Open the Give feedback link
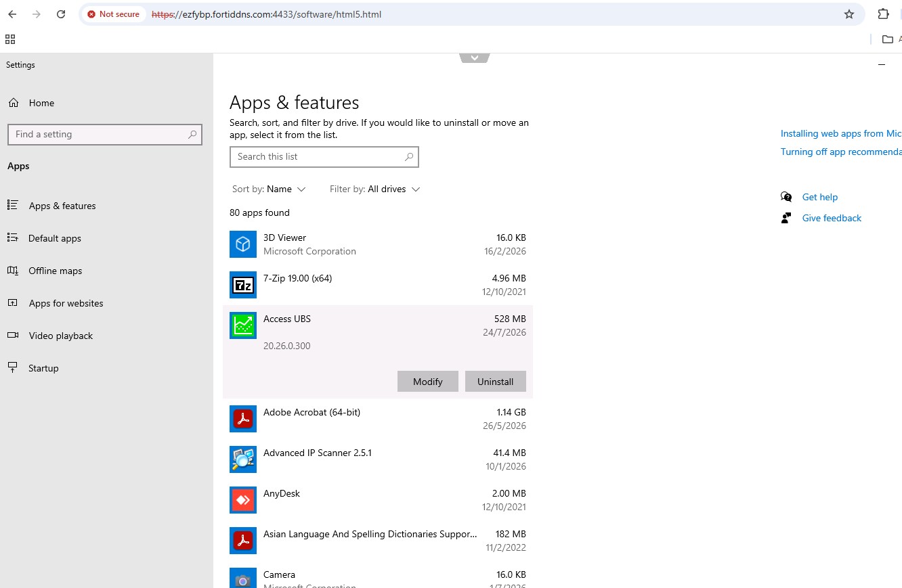This screenshot has height=588, width=902. click(x=832, y=218)
